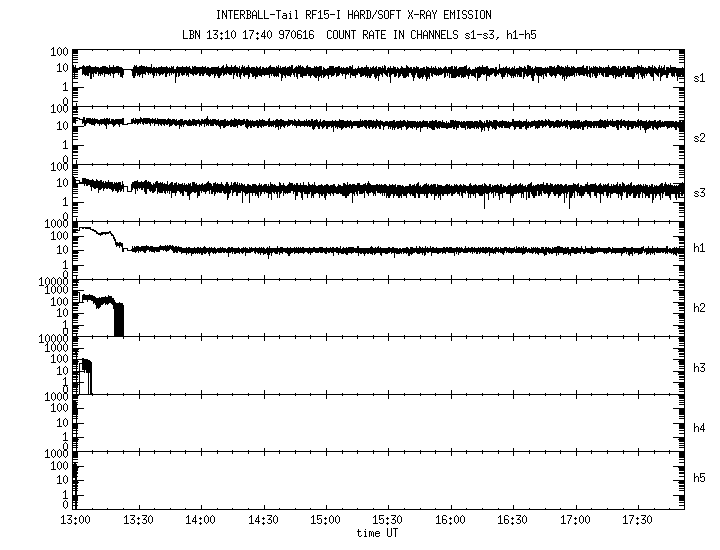
Task: Click the h2 panel's dark burst block
Action: pyautogui.click(x=119, y=319)
